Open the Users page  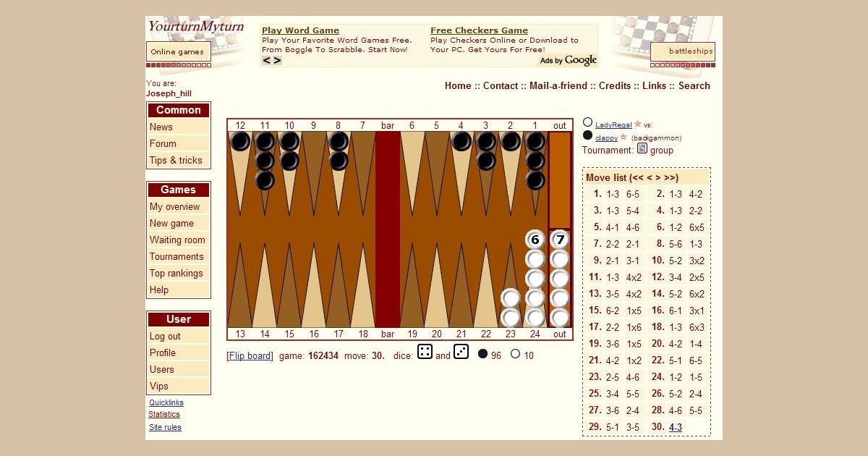[x=179, y=369]
